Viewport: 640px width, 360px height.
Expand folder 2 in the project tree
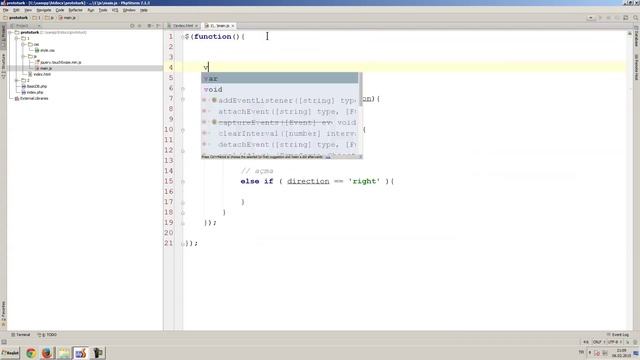point(17,80)
